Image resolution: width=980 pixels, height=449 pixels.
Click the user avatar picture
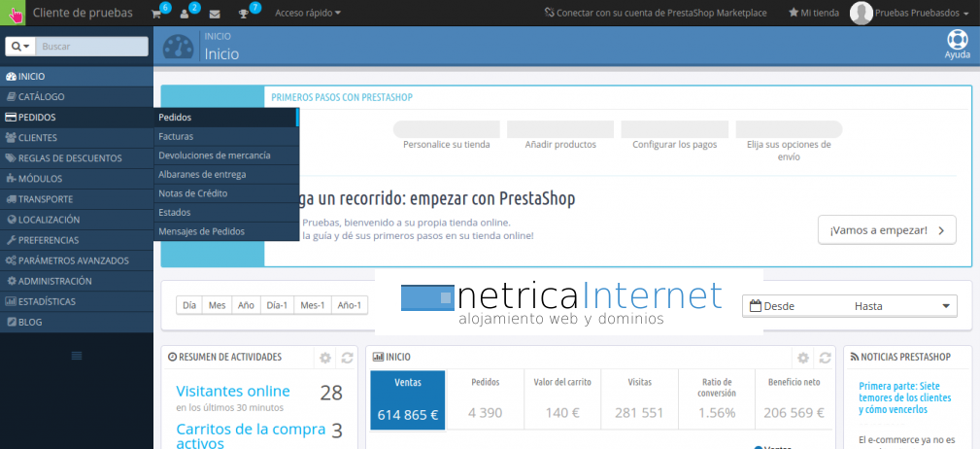click(x=861, y=13)
